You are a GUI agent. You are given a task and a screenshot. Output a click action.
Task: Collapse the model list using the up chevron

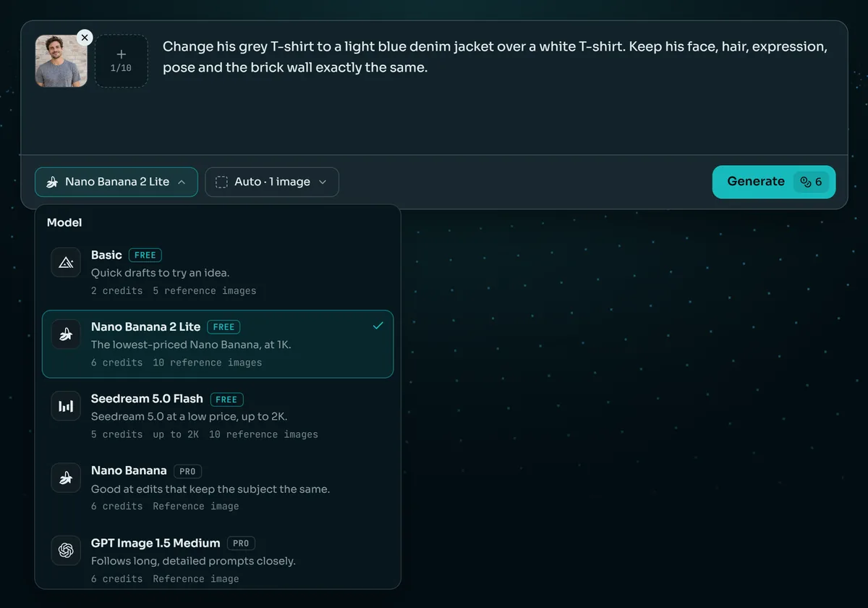tap(182, 182)
